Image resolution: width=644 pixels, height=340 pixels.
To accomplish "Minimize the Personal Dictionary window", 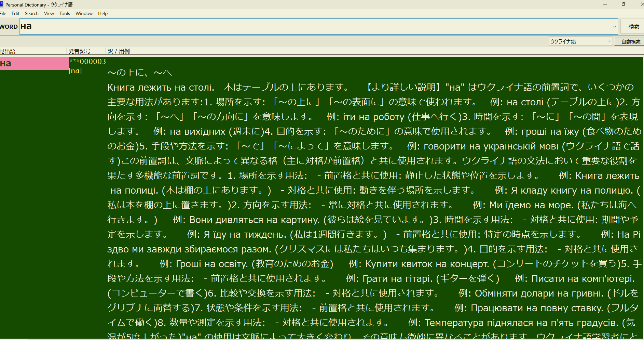I will 605,4.
